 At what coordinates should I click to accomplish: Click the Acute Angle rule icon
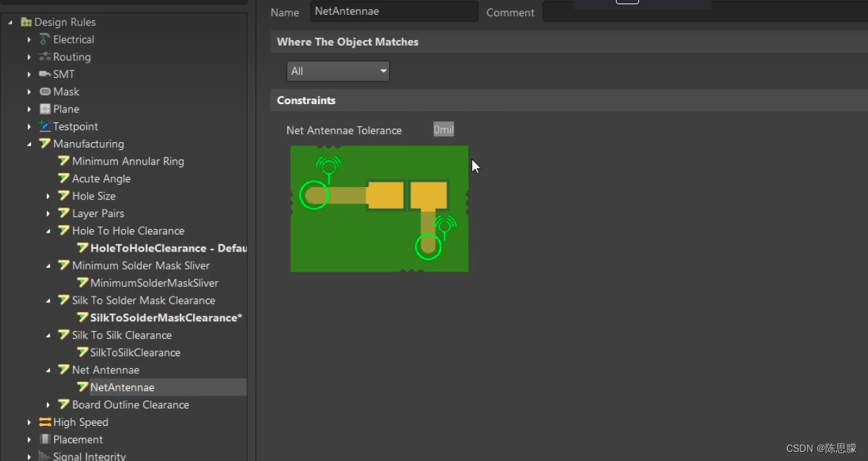click(x=64, y=178)
